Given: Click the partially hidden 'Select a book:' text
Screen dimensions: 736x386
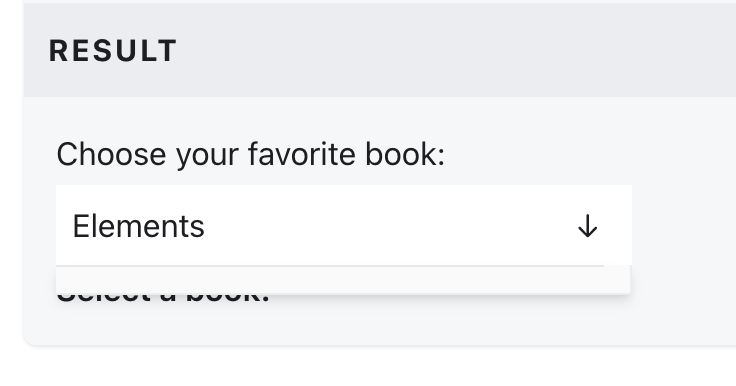Looking at the screenshot, I should click(x=163, y=299).
